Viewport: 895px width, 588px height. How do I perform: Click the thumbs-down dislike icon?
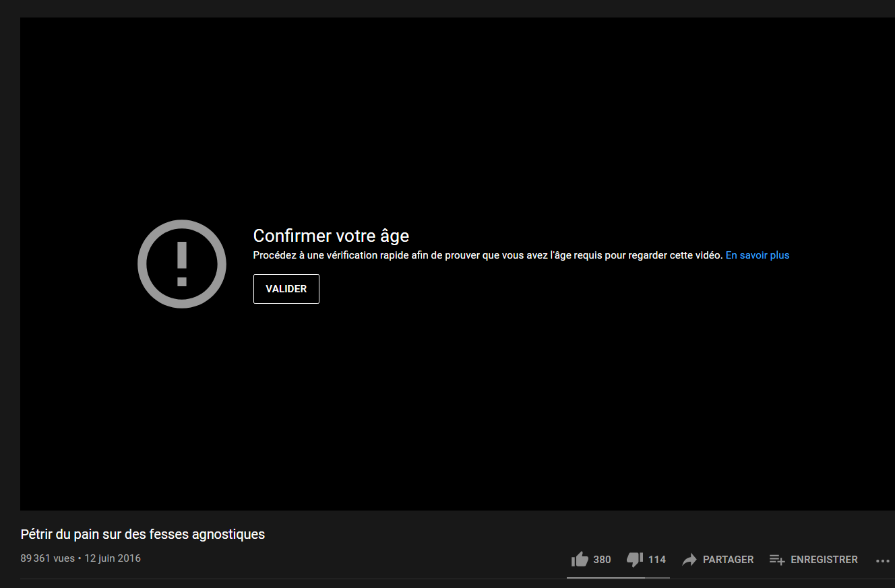[635, 560]
